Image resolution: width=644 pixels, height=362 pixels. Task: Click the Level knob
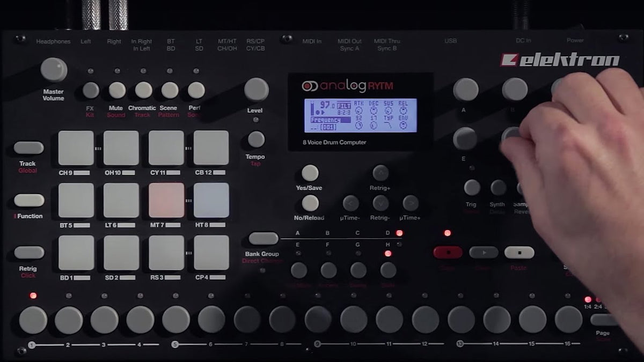[x=256, y=90]
